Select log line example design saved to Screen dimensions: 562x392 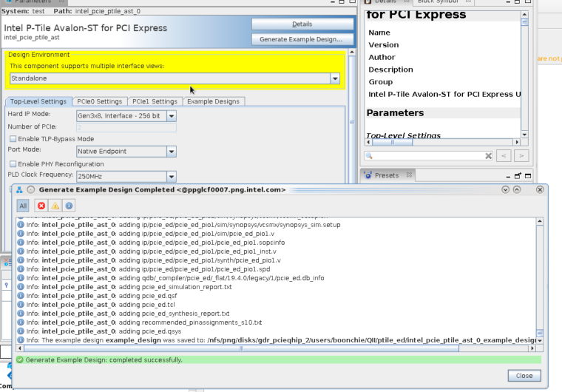(276, 340)
